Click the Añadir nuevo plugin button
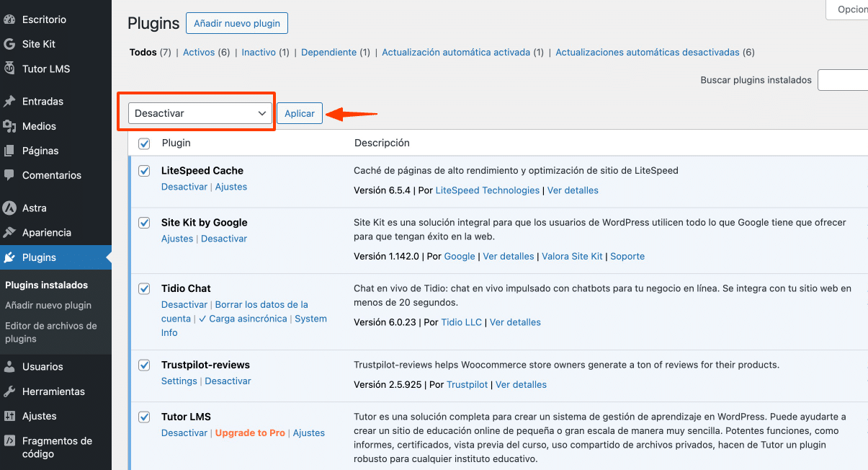The height and width of the screenshot is (470, 868). coord(237,23)
